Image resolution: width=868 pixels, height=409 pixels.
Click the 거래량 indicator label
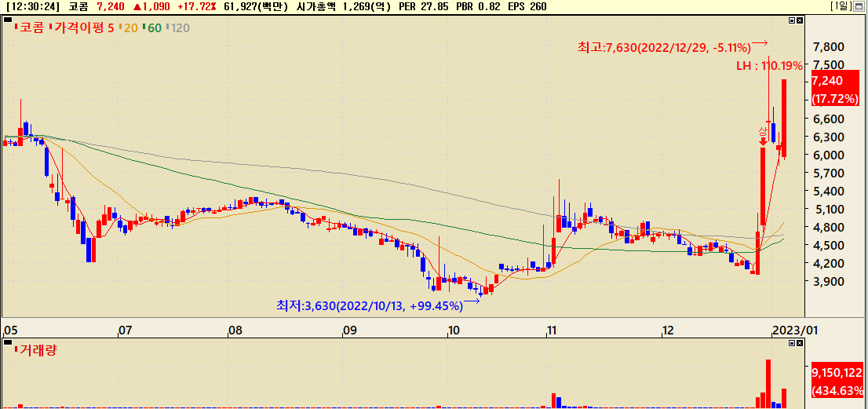37,350
